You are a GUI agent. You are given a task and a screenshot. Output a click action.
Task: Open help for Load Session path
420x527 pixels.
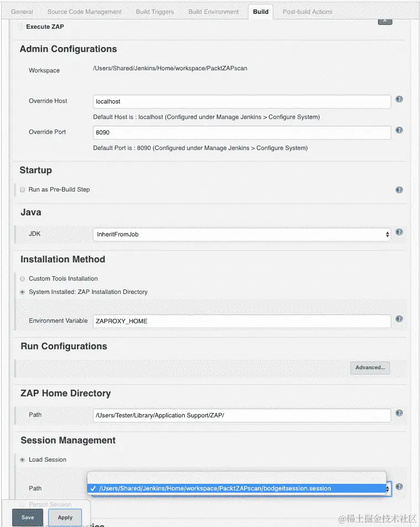pos(399,487)
